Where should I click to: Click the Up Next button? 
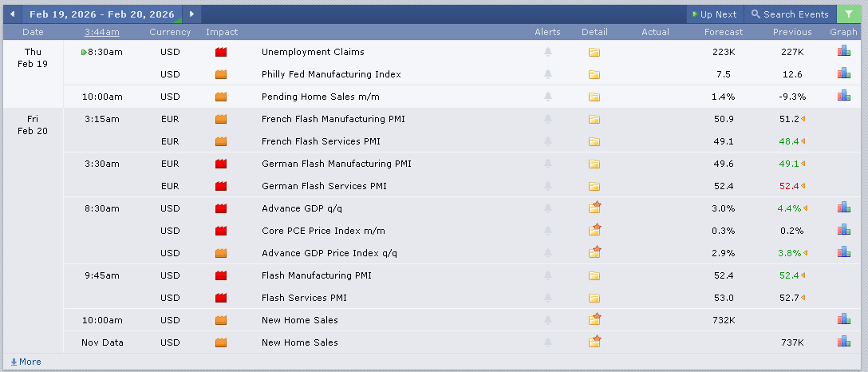coord(715,14)
